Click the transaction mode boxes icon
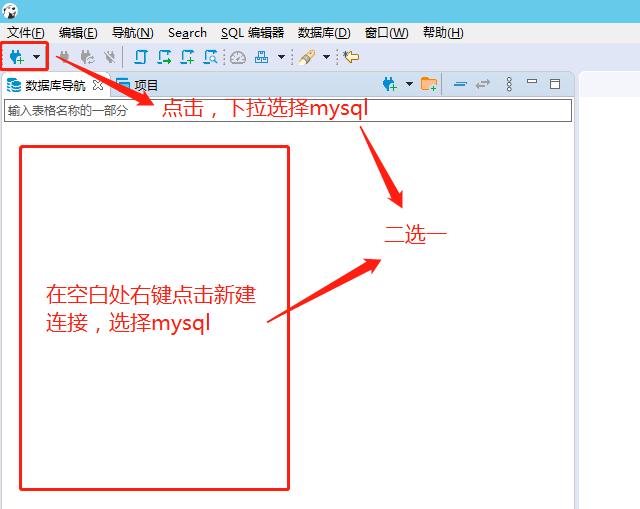 point(261,57)
